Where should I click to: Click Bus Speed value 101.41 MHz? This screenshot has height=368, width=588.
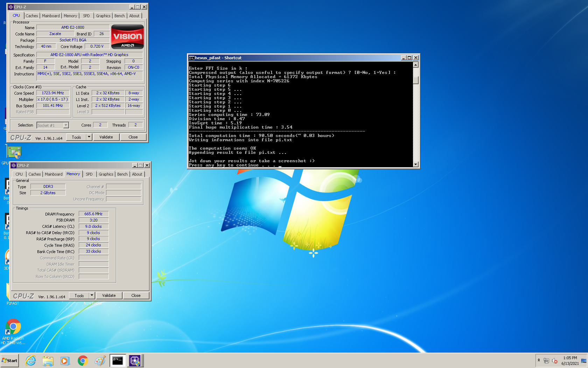click(53, 106)
